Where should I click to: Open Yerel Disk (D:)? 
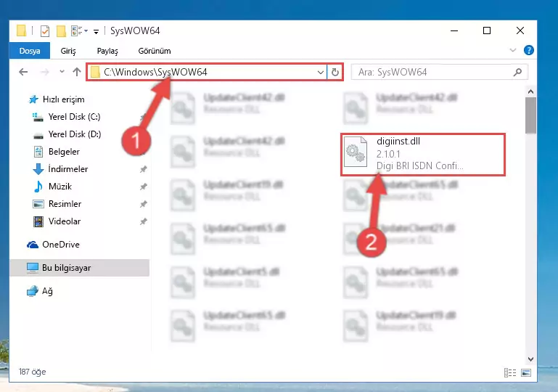click(x=75, y=134)
